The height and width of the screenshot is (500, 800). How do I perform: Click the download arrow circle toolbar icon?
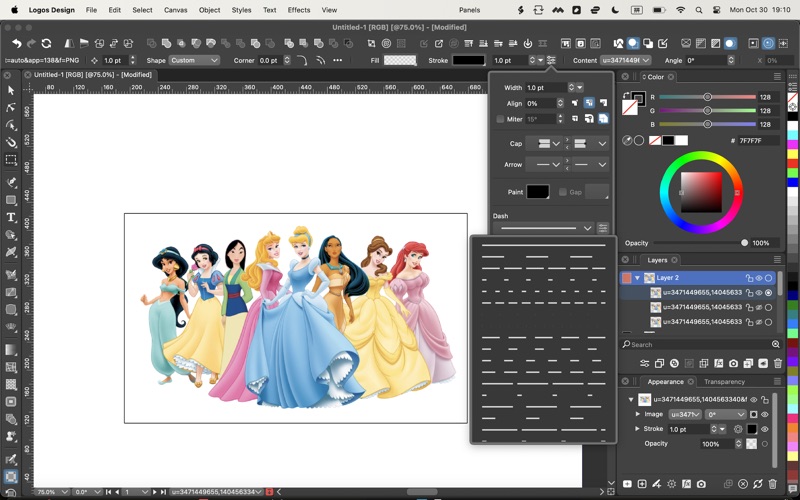(x=528, y=44)
